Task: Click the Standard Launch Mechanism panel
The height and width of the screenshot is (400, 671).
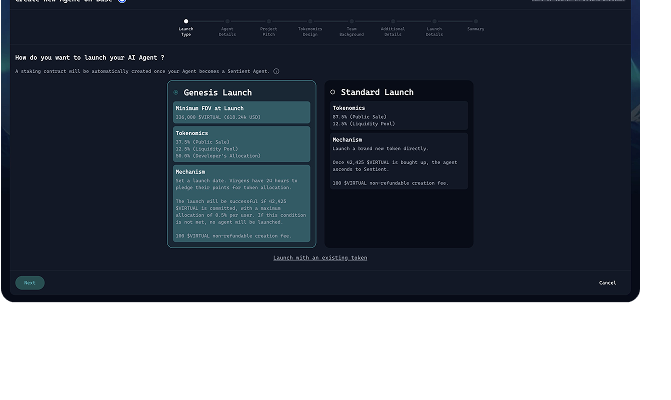Action: point(398,161)
